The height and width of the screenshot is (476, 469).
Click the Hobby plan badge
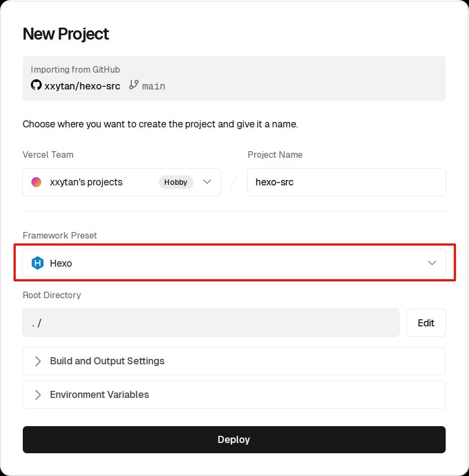tap(176, 182)
